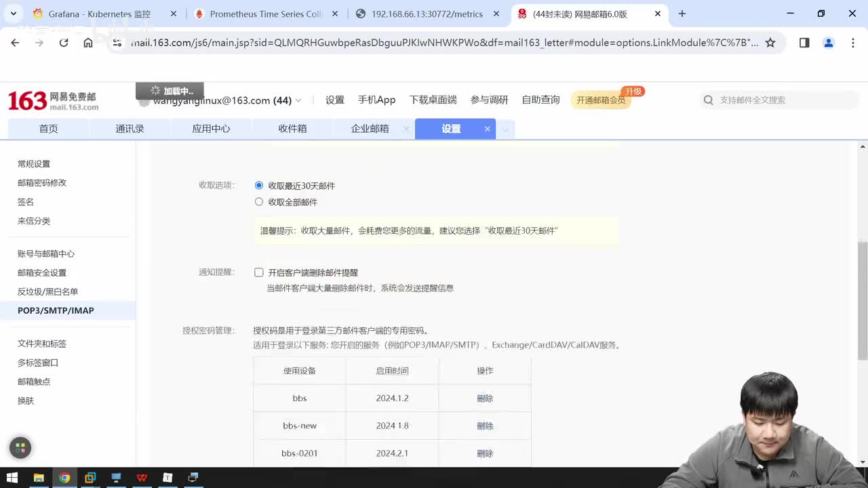Delete authorization code for bbs-new

point(485,426)
